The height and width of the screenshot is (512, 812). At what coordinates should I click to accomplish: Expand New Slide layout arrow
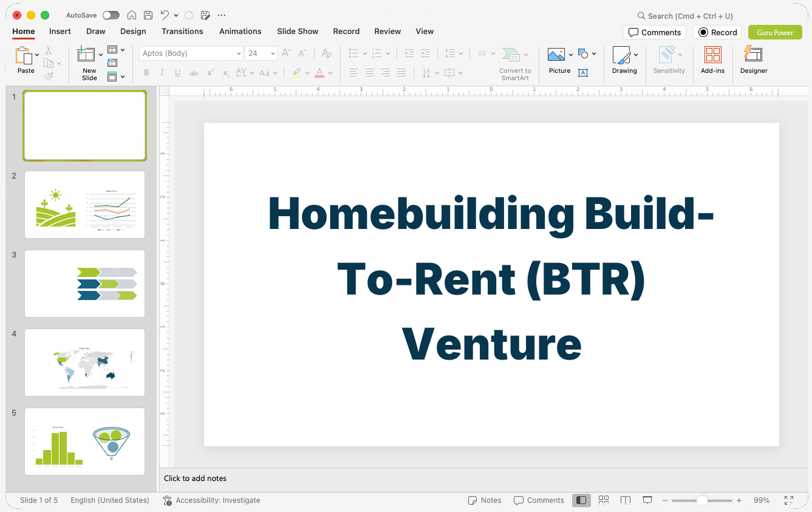[x=101, y=55]
